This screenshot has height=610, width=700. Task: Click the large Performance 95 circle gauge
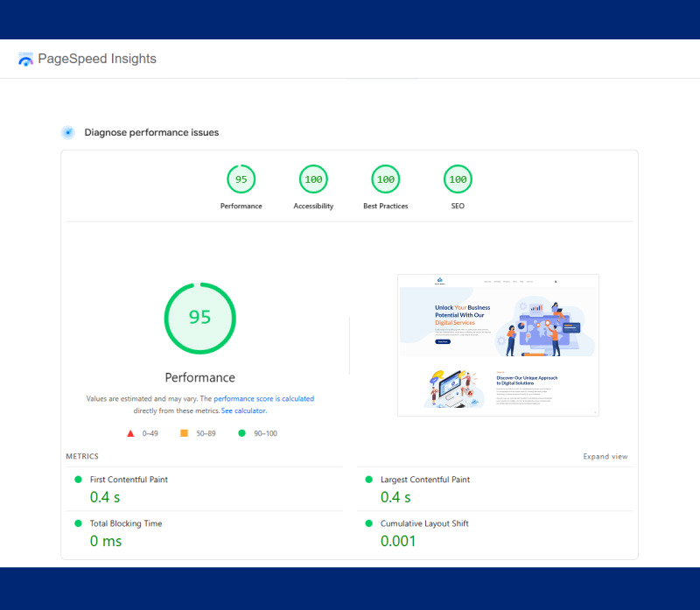pos(199,318)
